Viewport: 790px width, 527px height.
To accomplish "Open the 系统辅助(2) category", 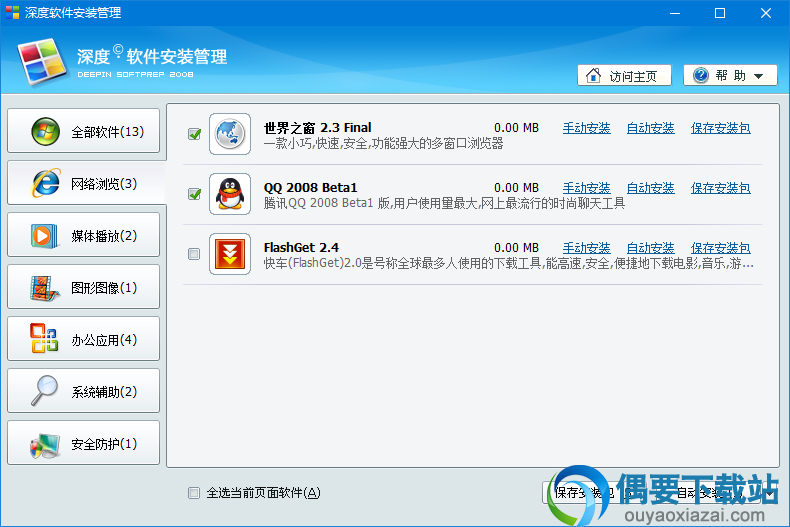I will (x=84, y=390).
